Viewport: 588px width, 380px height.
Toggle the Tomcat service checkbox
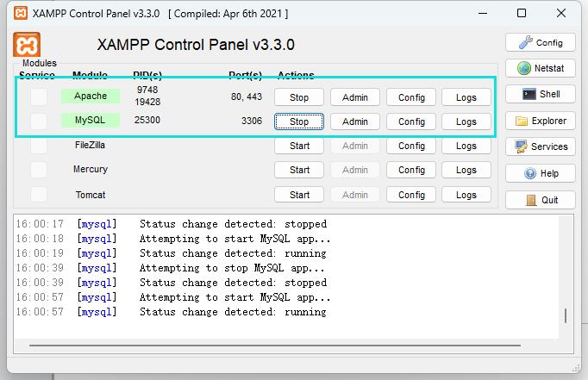(x=39, y=195)
